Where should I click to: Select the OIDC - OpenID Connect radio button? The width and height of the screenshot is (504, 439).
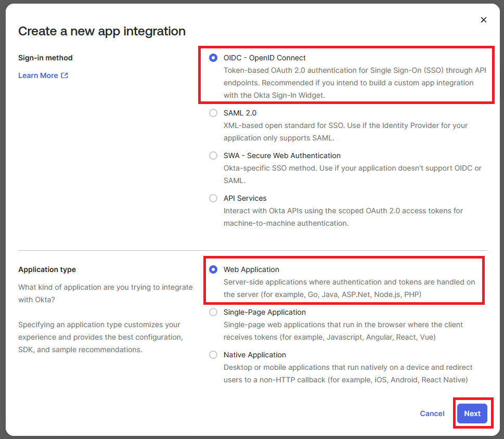(213, 58)
